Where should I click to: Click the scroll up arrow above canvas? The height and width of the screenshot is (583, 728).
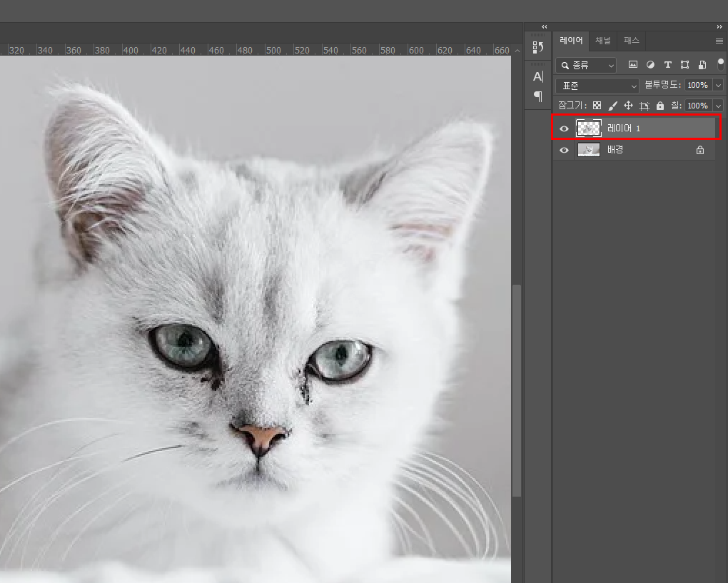click(x=517, y=50)
